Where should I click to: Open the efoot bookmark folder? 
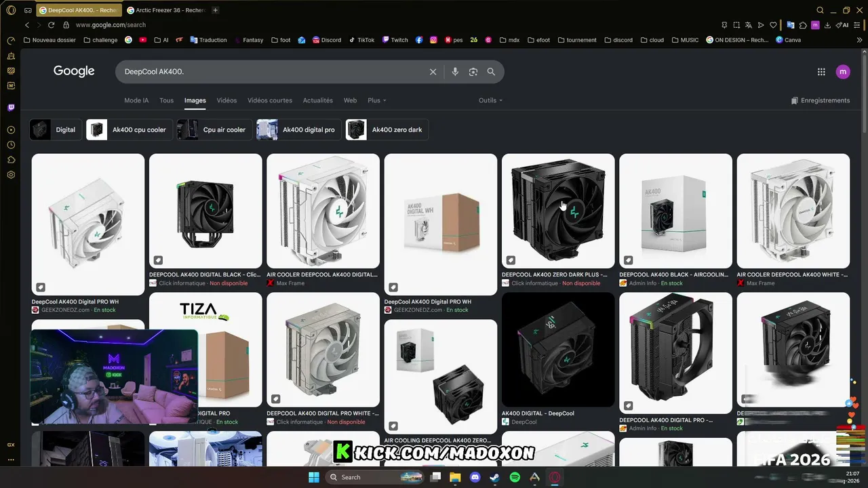(538, 40)
